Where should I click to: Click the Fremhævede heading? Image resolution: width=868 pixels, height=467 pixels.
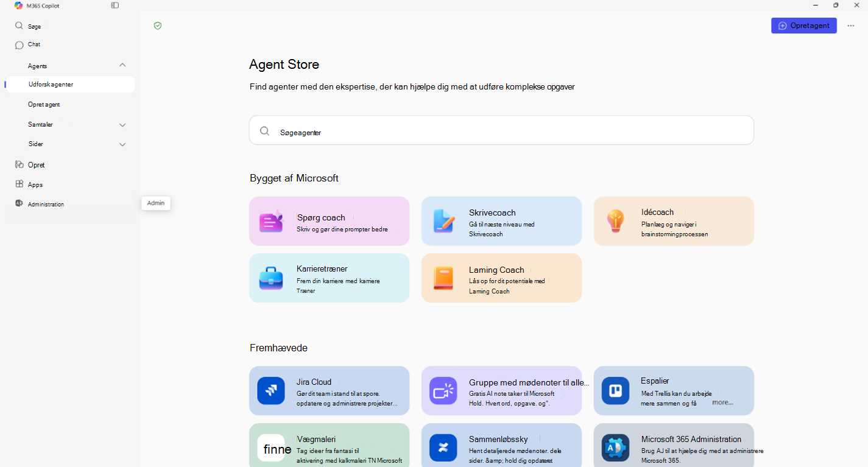pos(278,348)
